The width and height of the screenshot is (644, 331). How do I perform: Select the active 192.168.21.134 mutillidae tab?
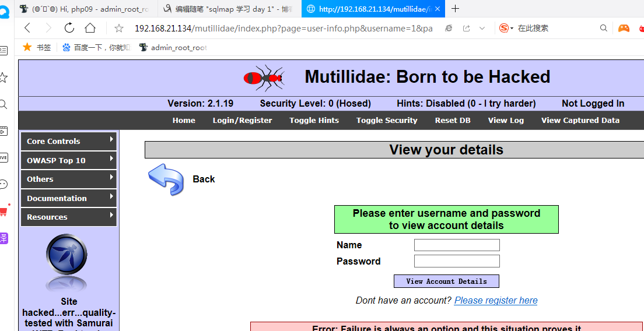[373, 9]
